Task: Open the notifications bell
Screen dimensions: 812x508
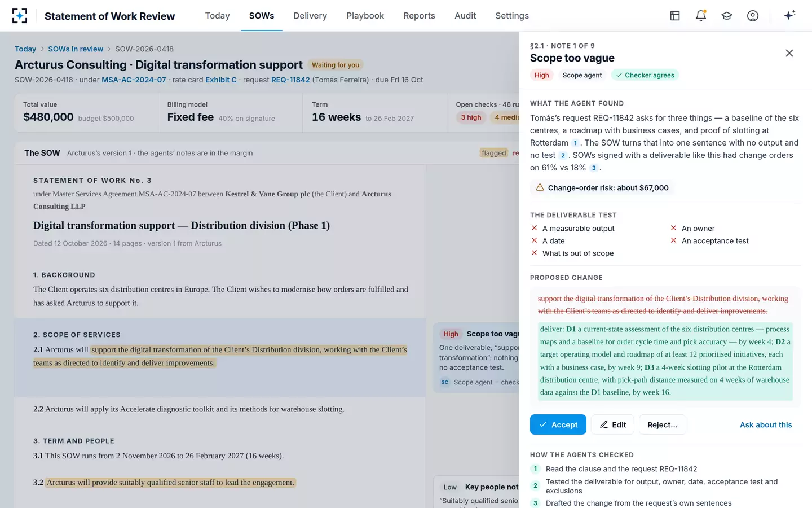Action: (701, 16)
